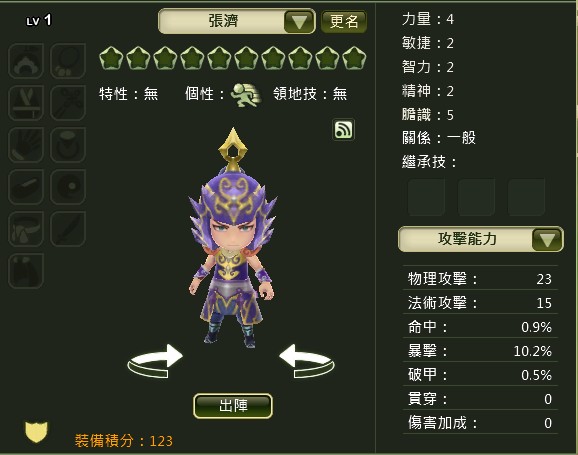The height and width of the screenshot is (455, 578).
Task: Select the first empty 繼承技 skill slot
Action: (426, 197)
